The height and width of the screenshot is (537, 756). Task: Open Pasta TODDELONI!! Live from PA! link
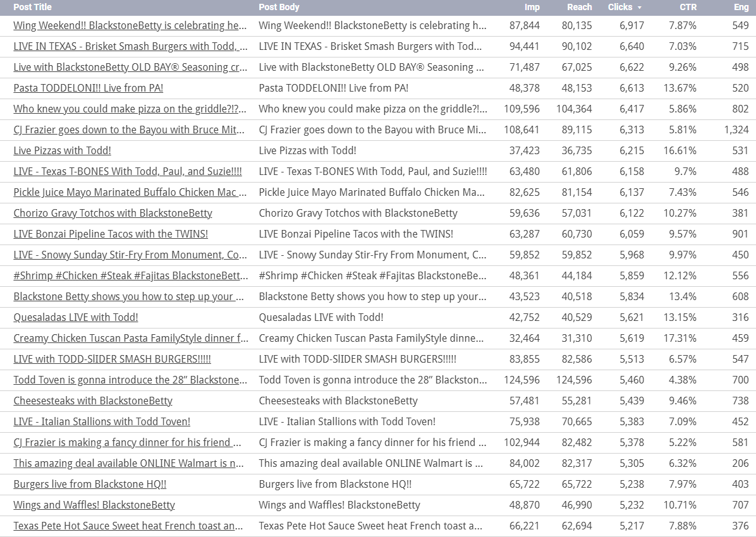click(88, 88)
